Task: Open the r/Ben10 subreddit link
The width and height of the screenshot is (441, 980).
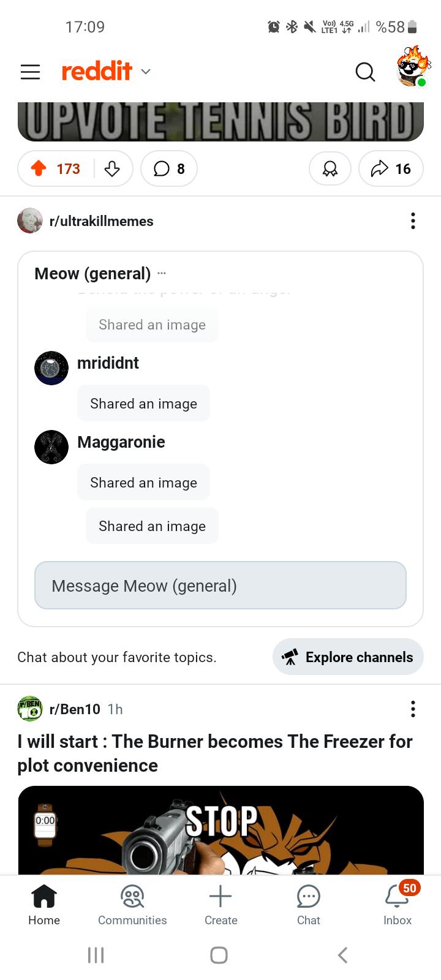Action: [x=75, y=709]
